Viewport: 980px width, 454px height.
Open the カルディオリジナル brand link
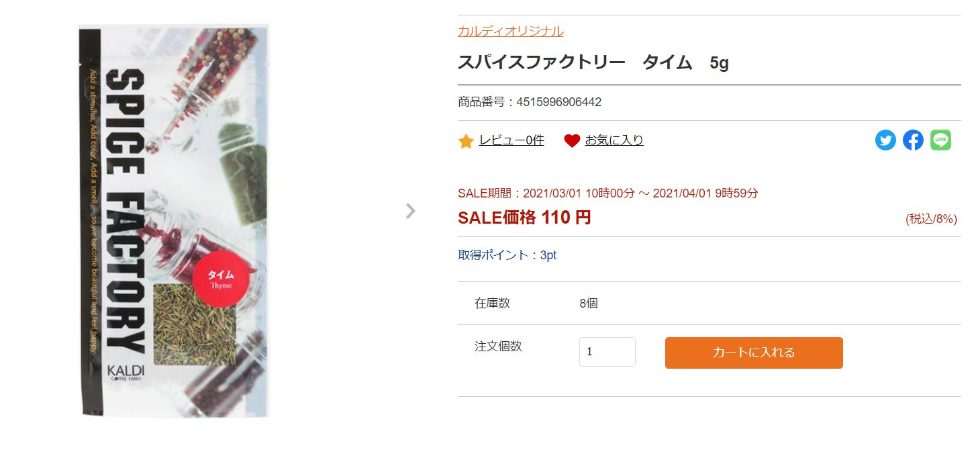coord(510,31)
